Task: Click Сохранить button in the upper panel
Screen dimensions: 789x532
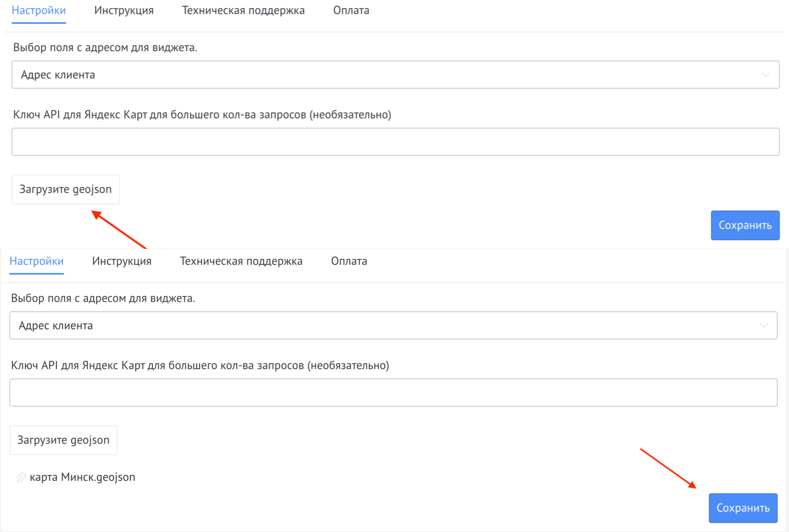Action: pos(745,225)
